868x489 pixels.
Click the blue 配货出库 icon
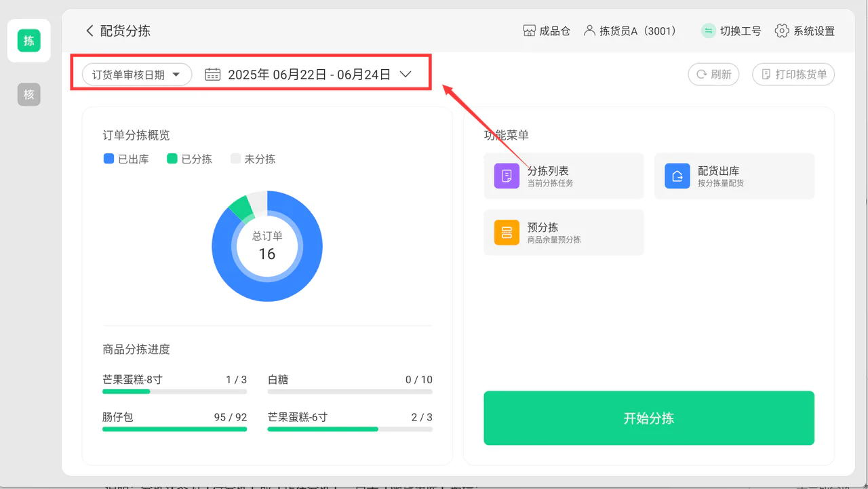click(677, 176)
